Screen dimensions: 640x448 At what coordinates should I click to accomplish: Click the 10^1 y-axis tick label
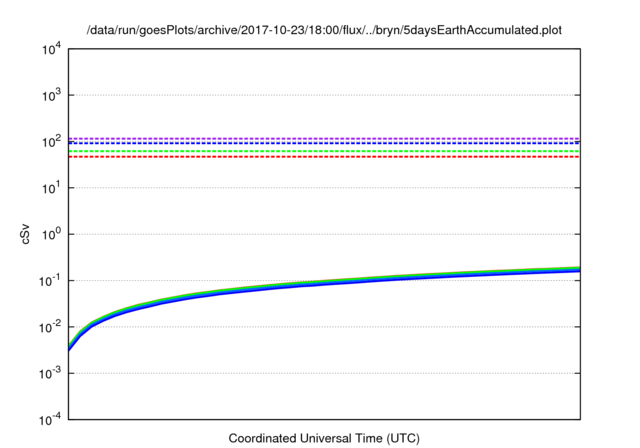click(x=51, y=189)
